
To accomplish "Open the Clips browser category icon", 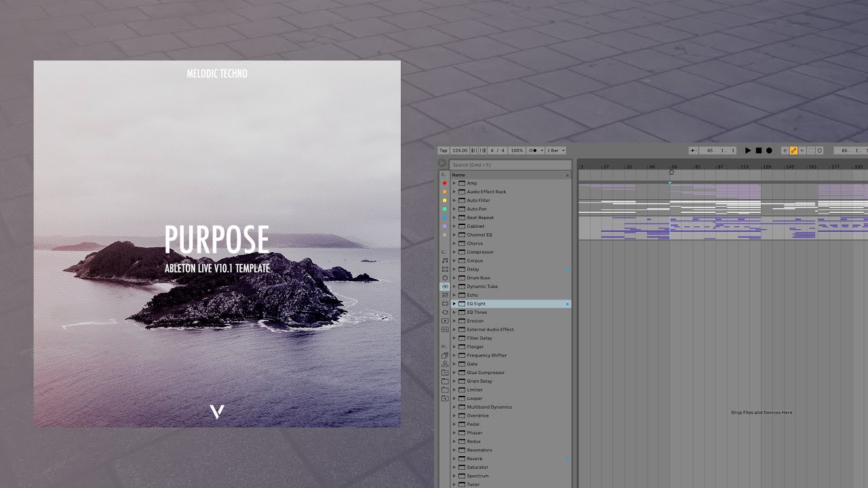I will [445, 321].
